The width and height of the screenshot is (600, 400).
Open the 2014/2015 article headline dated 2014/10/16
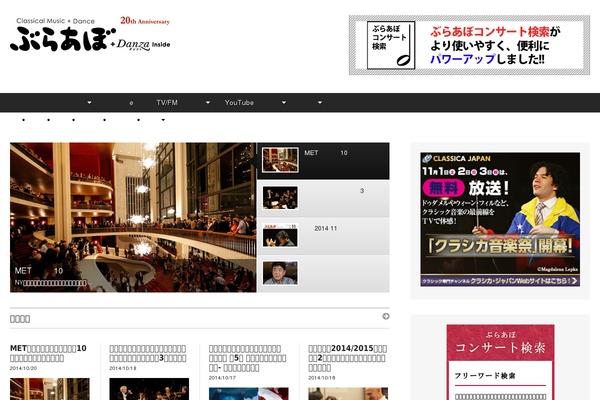pos(347,358)
